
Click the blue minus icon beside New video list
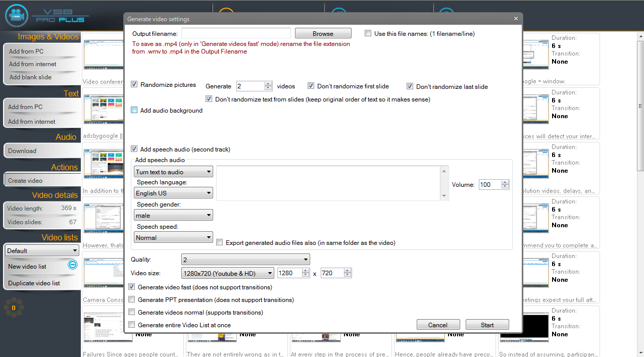pos(73,265)
